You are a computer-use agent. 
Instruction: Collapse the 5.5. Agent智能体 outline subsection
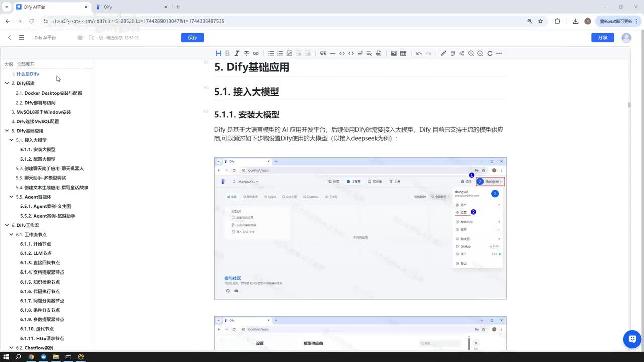point(11,197)
